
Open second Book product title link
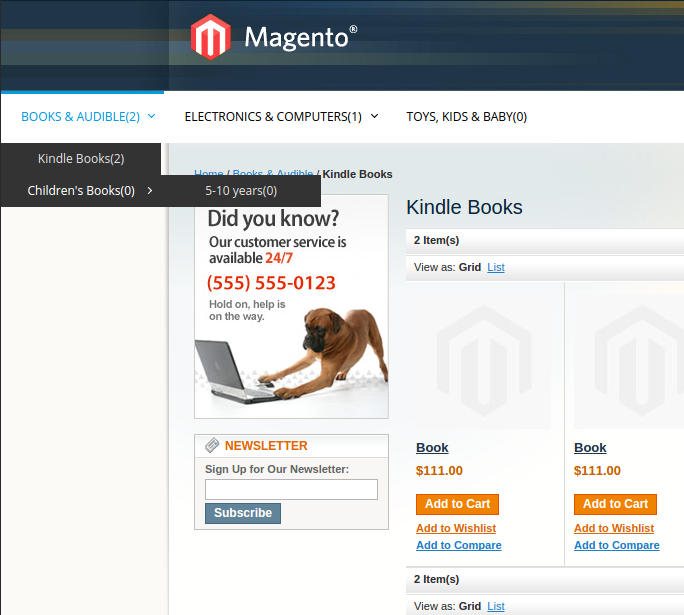(x=590, y=448)
